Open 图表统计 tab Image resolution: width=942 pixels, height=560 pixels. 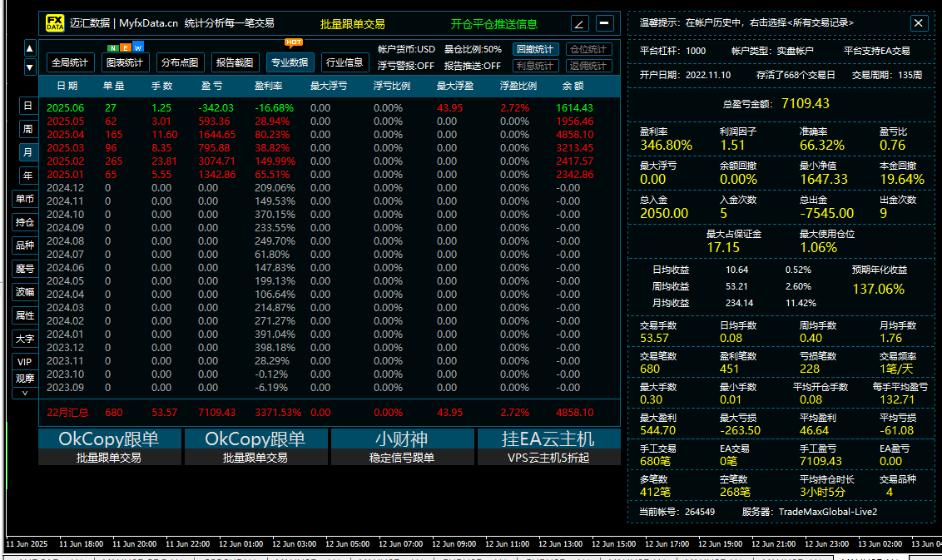pos(124,62)
